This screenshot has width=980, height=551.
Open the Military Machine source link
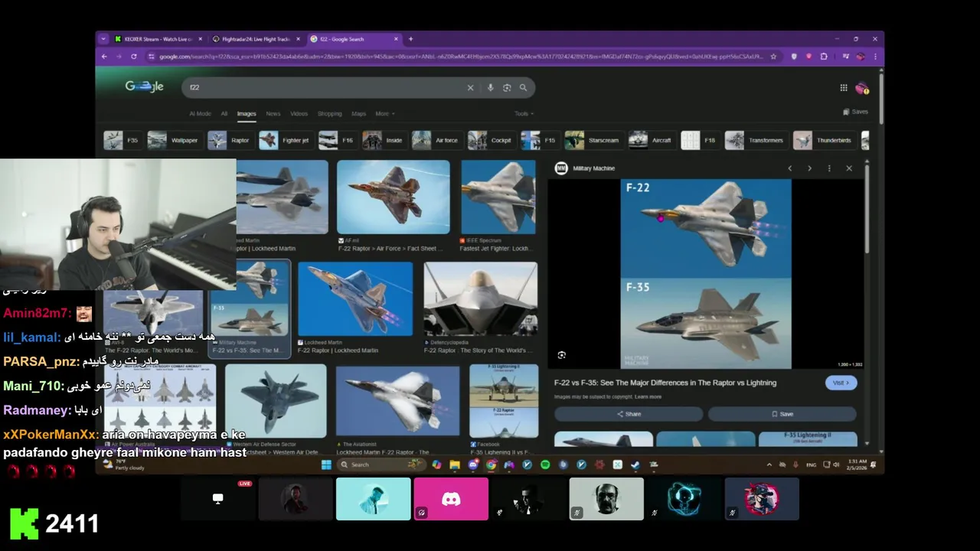(586, 168)
